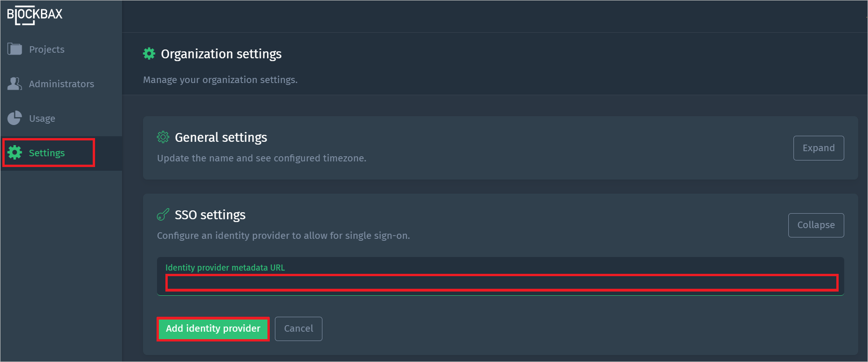Click the Organization settings heading
Image resolution: width=868 pixels, height=362 pixels.
tap(221, 54)
